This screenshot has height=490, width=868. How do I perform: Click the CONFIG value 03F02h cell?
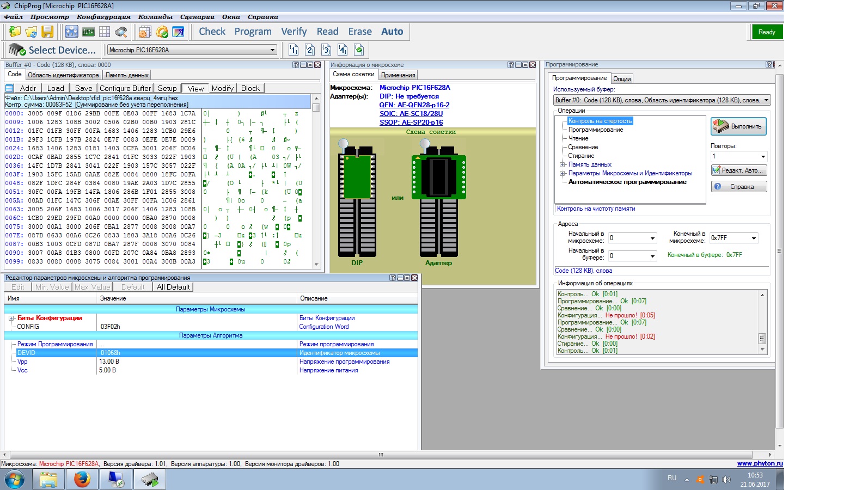tap(197, 327)
